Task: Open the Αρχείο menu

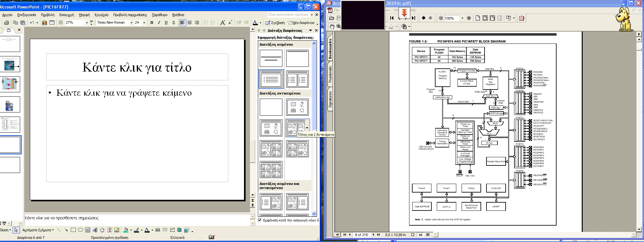Action: point(8,15)
